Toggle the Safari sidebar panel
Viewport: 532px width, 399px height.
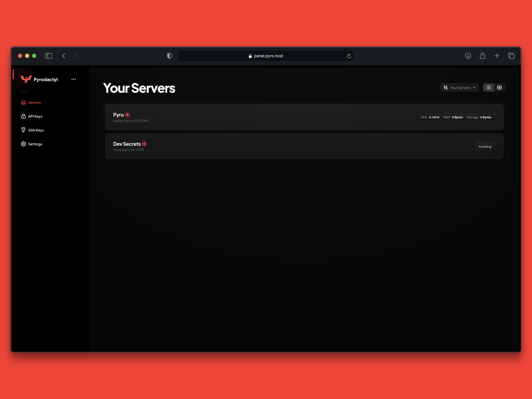[49, 56]
